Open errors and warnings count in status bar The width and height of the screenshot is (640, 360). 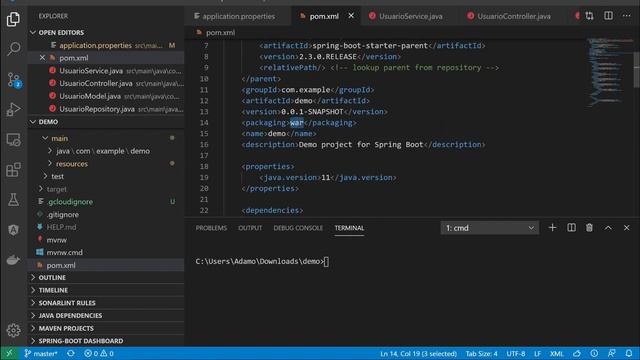coord(99,353)
